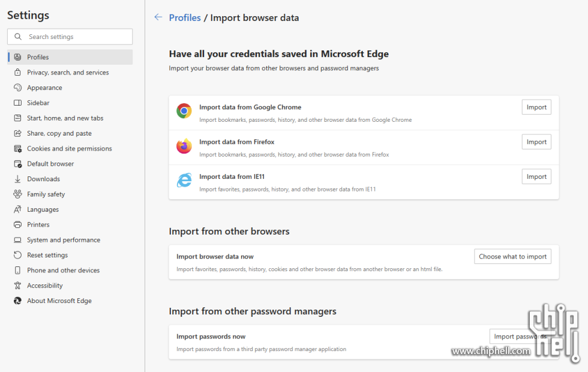Click 'Import from other browsers' heading
Image resolution: width=588 pixels, height=372 pixels.
coord(229,232)
